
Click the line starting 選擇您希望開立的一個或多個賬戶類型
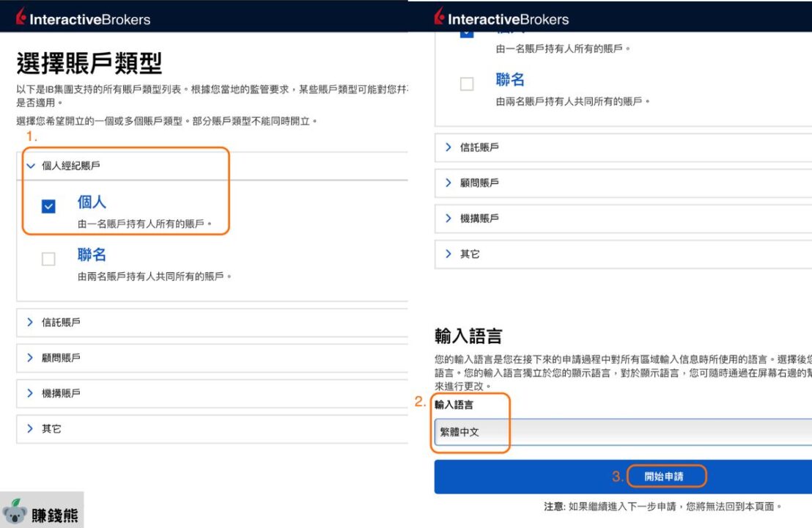tap(166, 121)
